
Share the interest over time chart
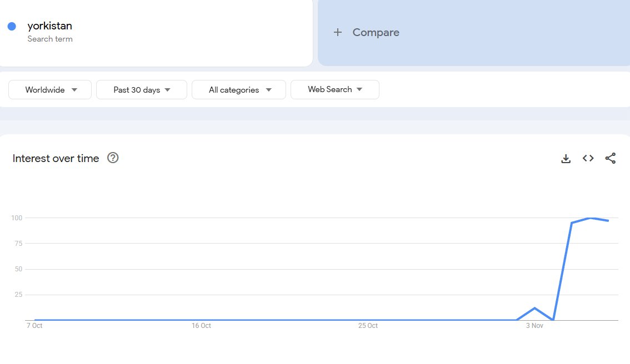611,158
